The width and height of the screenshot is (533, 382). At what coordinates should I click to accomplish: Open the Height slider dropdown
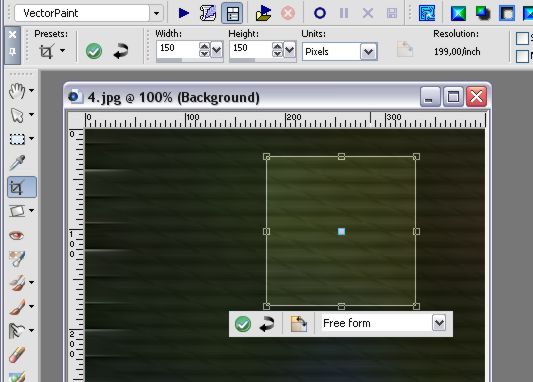pyautogui.click(x=290, y=50)
